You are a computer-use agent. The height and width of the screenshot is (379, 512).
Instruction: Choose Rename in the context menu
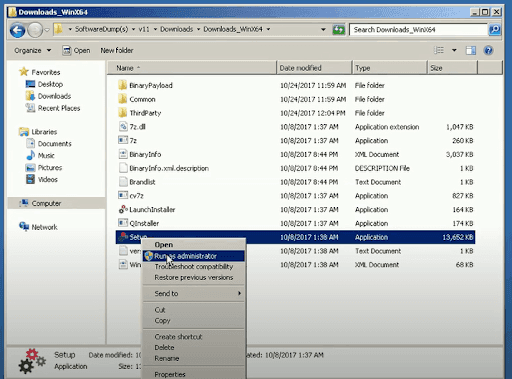point(194,358)
